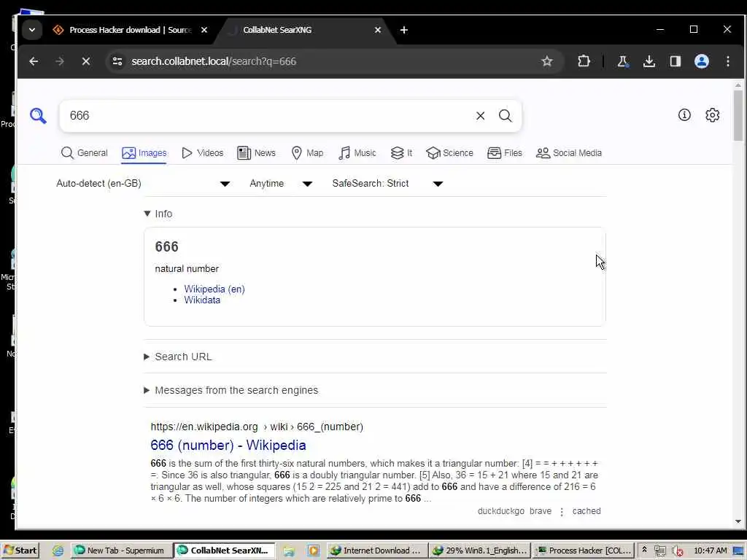Screen dimensions: 747x560
Task: Toggle the browser side panel
Action: tap(675, 61)
